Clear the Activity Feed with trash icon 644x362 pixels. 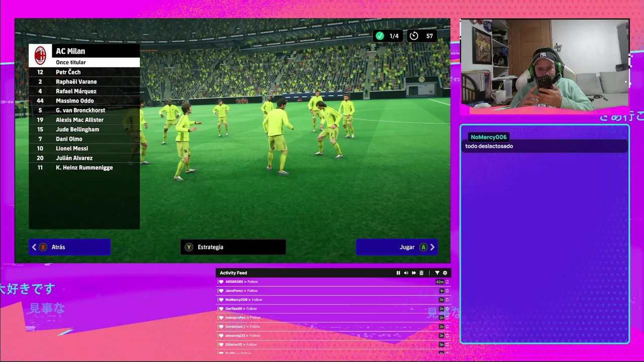click(x=422, y=273)
